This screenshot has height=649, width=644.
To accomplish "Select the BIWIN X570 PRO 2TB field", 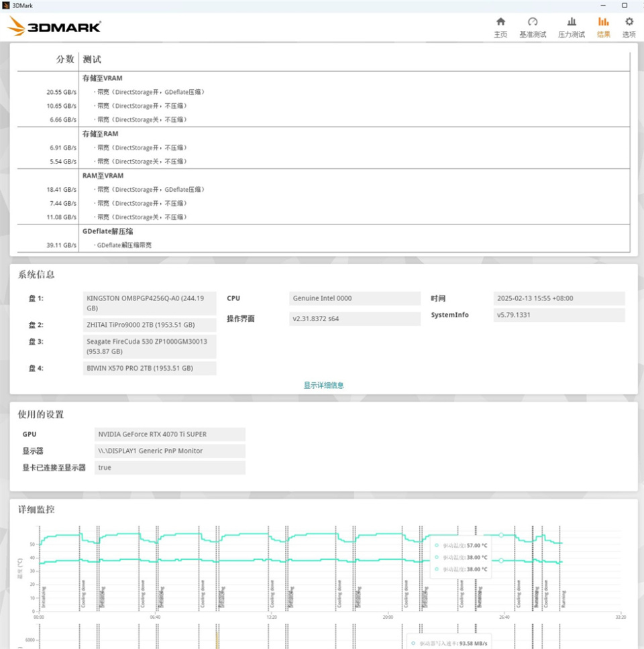I will pos(150,368).
